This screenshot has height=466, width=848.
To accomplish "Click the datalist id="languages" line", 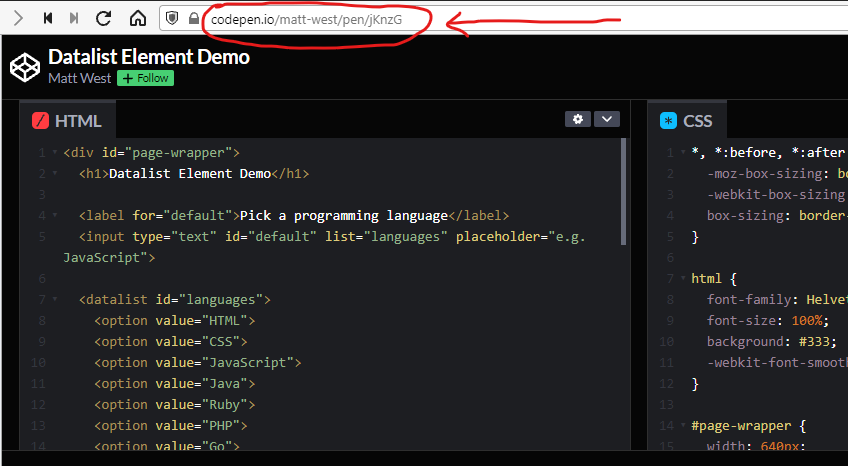I will [x=175, y=299].
